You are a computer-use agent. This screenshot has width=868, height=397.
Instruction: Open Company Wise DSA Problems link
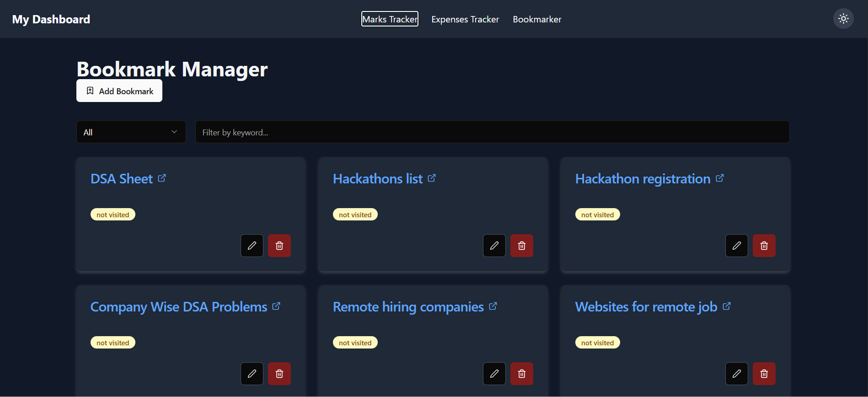(x=179, y=307)
